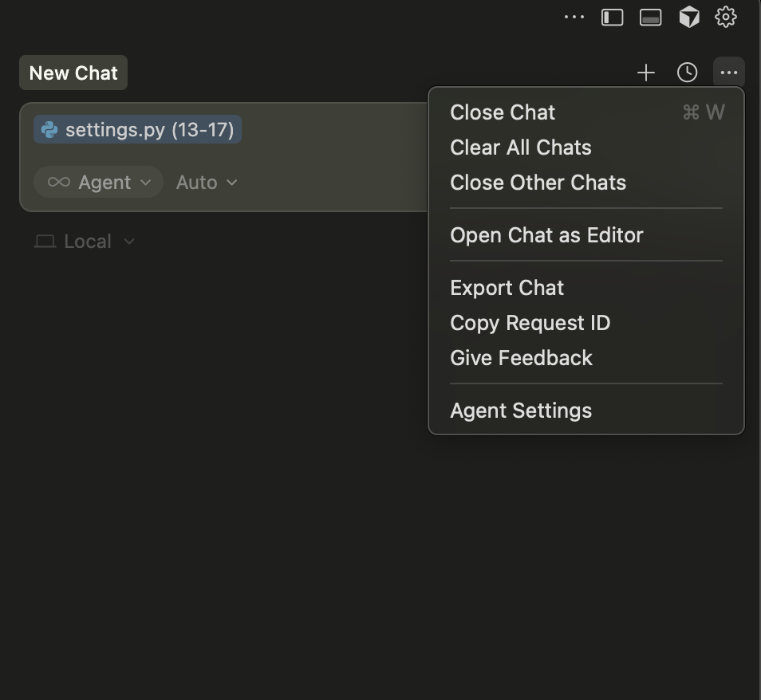761x700 pixels.
Task: Open Agent Settings from the menu
Action: click(521, 411)
